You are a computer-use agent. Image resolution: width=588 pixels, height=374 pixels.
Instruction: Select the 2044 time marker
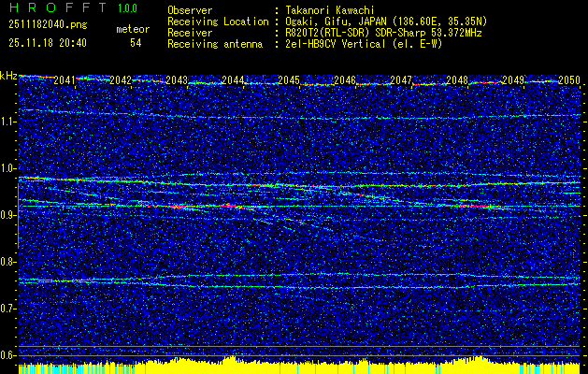pos(234,80)
